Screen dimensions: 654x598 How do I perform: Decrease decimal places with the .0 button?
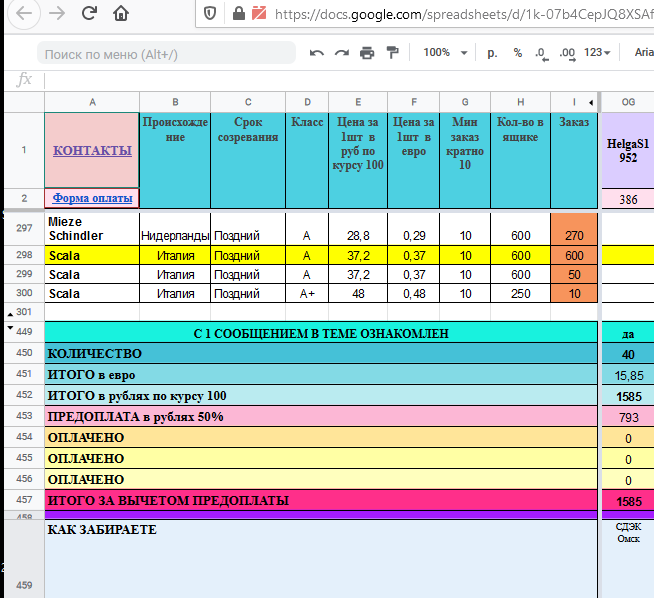[540, 53]
